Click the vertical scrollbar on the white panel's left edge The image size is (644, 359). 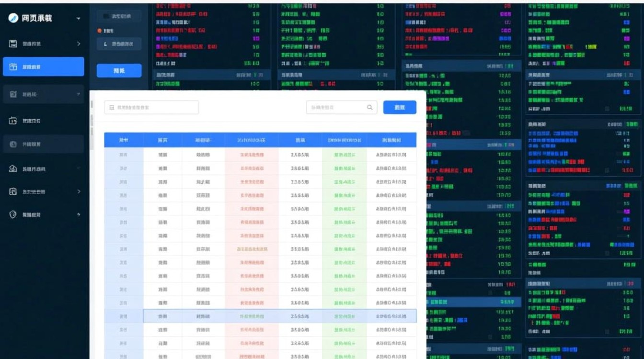tap(92, 125)
